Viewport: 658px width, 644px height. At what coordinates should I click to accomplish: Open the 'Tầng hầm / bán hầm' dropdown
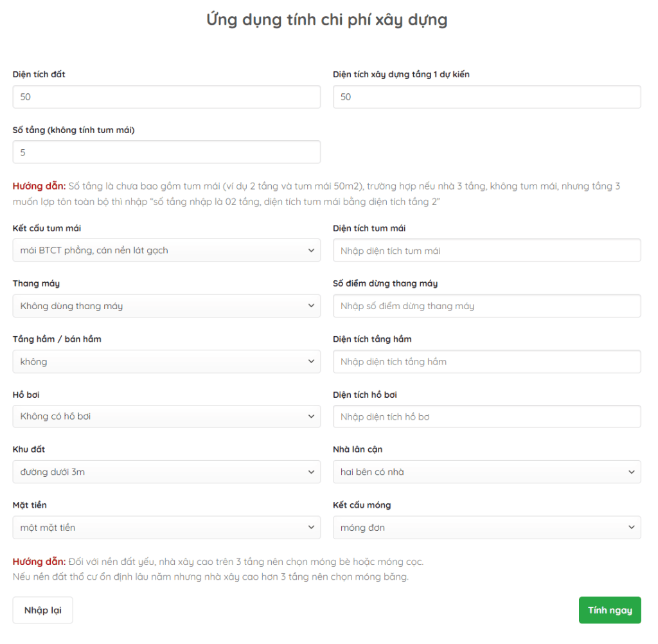point(166,362)
